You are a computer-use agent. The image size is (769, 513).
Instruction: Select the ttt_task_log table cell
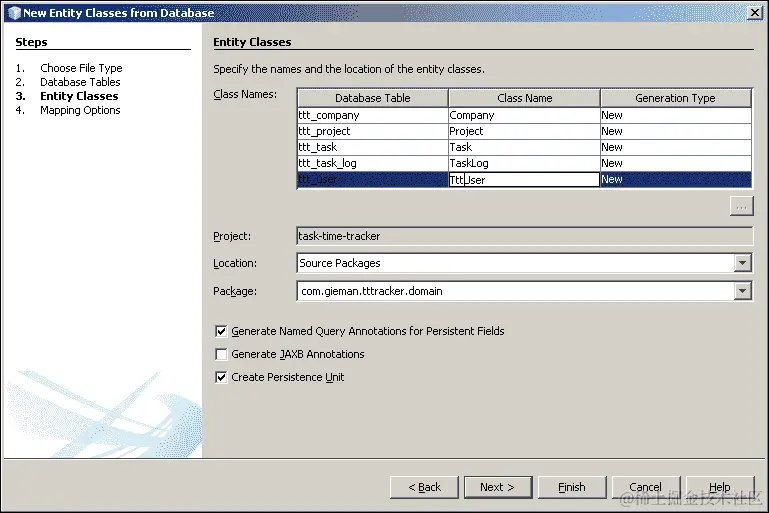373,163
